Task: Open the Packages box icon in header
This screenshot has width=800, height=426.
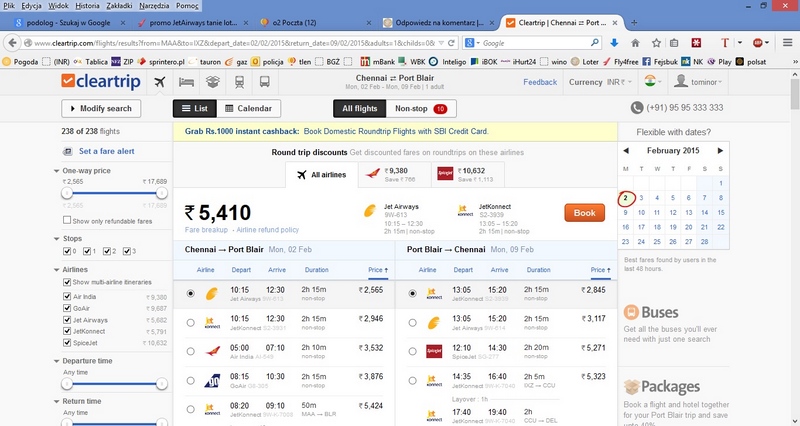Action: [213, 82]
